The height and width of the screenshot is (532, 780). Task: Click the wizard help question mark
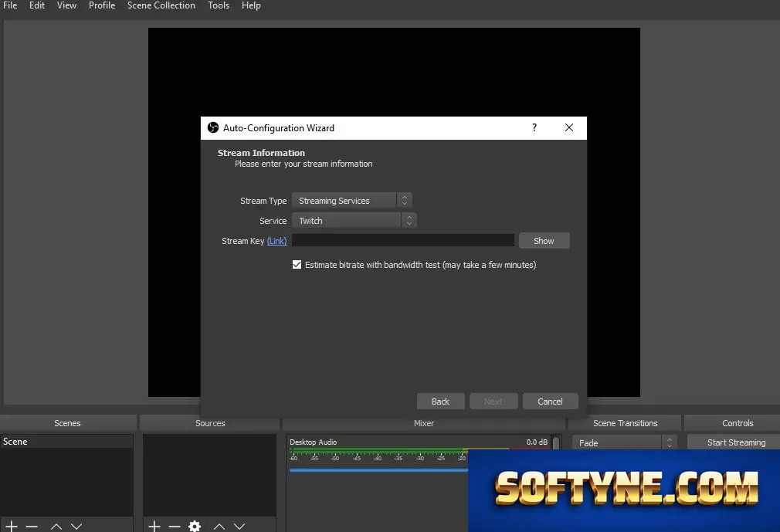534,127
